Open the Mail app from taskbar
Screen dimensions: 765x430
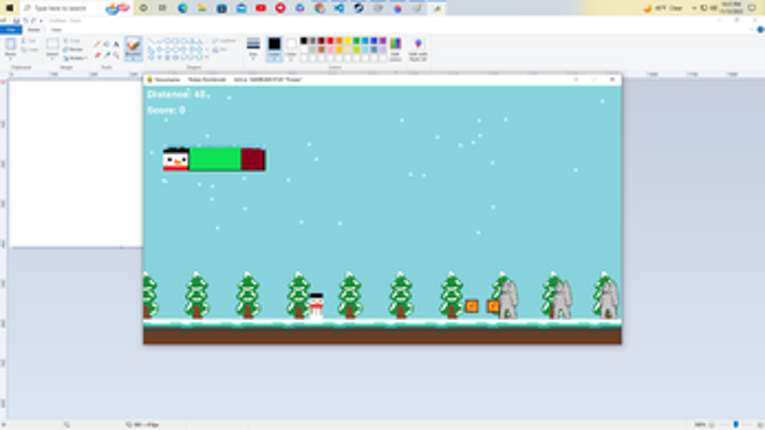pyautogui.click(x=241, y=8)
